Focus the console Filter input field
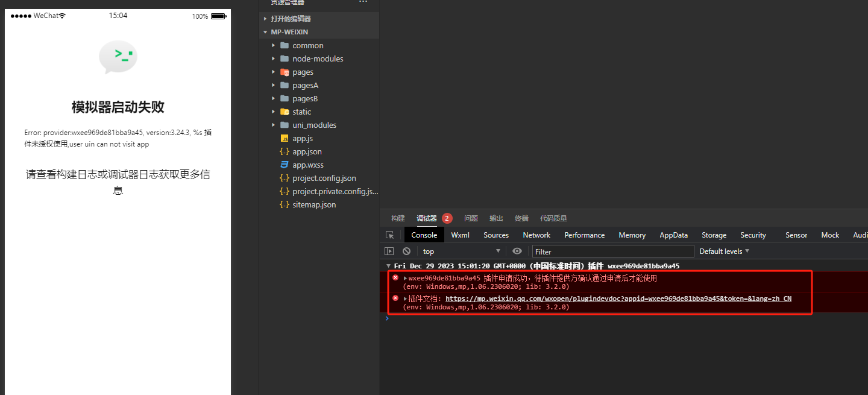This screenshot has height=395, width=868. (613, 251)
